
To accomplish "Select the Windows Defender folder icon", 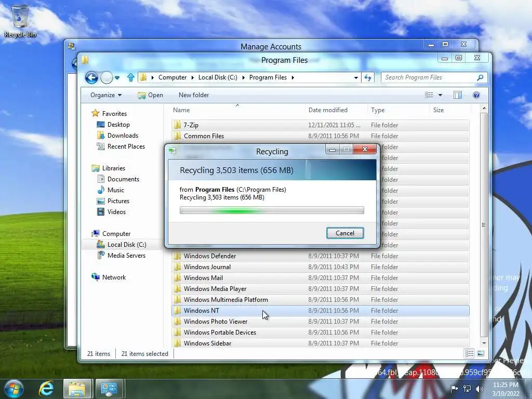I will click(x=177, y=256).
